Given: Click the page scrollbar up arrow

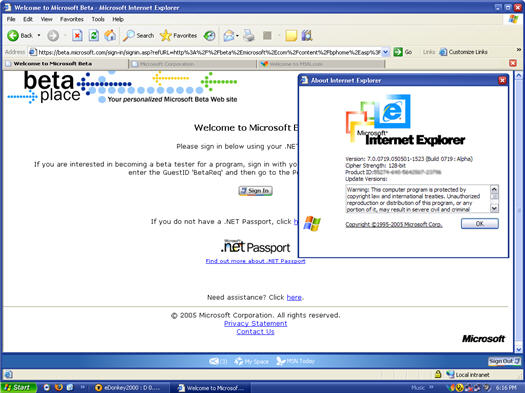Looking at the screenshot, I should (x=518, y=76).
